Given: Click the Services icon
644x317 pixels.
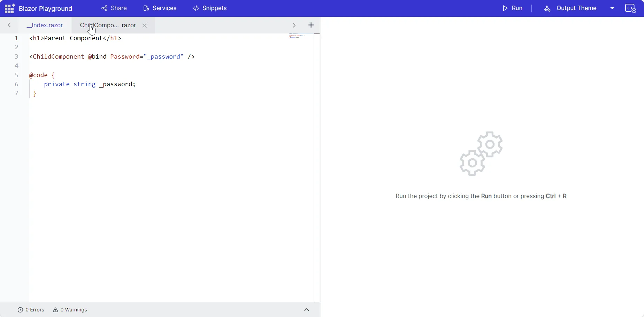Looking at the screenshot, I should coord(147,8).
